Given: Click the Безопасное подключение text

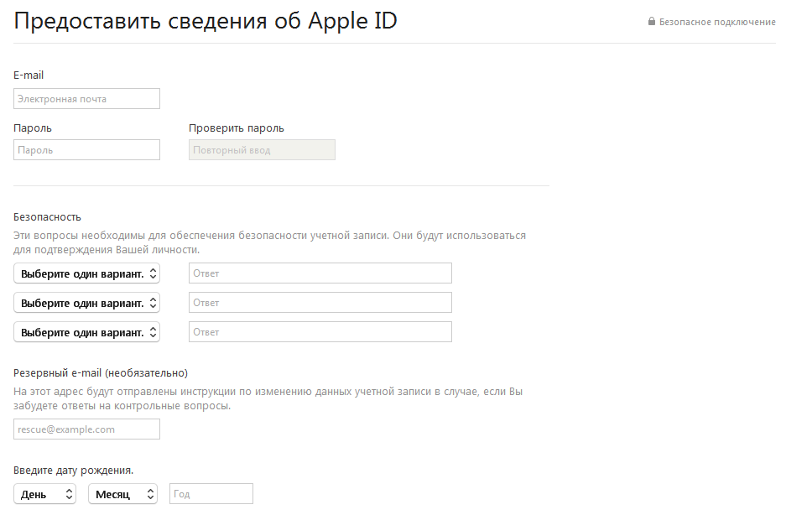Looking at the screenshot, I should (x=717, y=22).
